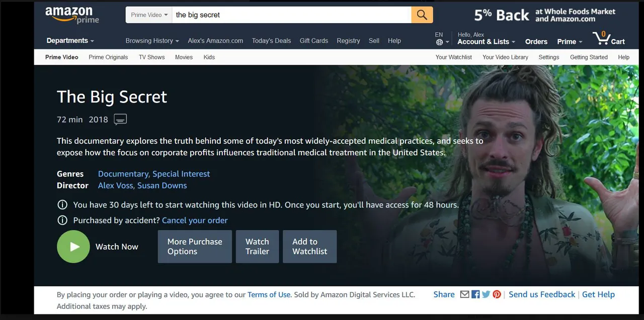Open the Registry link
This screenshot has height=320, width=644.
(x=348, y=41)
